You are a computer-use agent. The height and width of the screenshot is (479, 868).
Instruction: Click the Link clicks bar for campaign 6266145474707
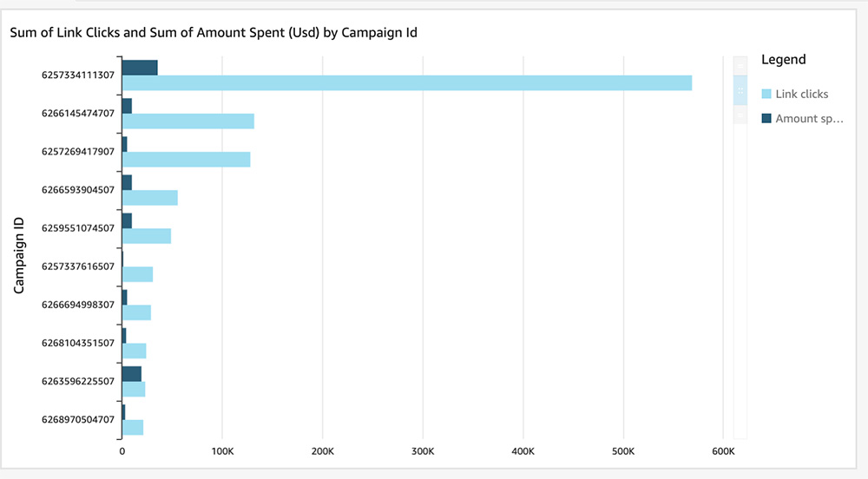click(x=187, y=121)
